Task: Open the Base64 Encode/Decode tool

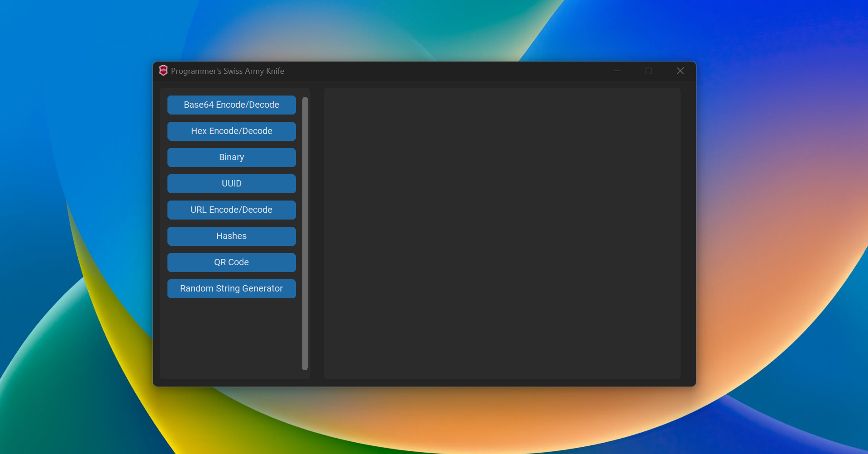Action: (x=231, y=105)
